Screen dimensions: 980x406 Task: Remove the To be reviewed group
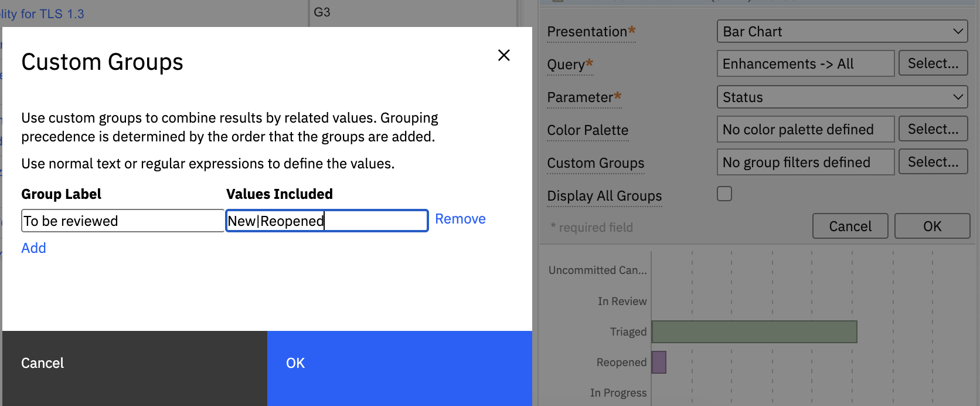460,219
